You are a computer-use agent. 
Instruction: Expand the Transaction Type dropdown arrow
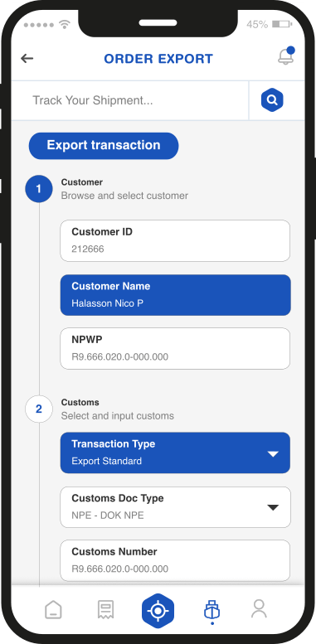pos(273,454)
